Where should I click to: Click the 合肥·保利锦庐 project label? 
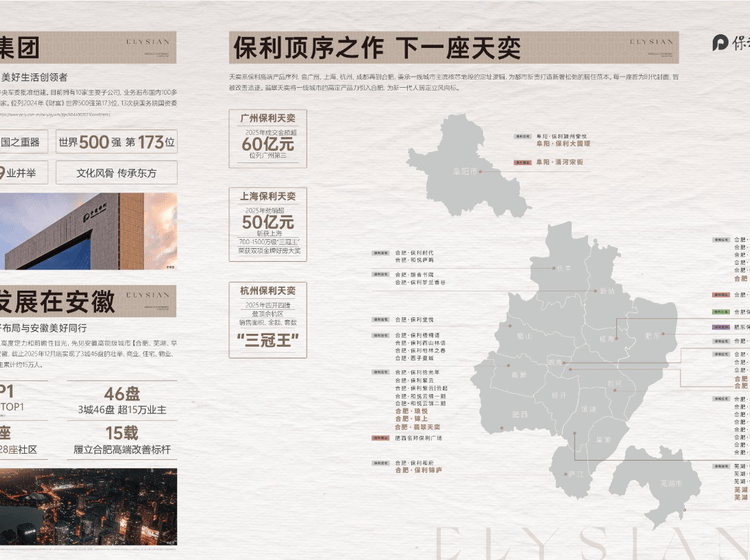tap(419, 470)
